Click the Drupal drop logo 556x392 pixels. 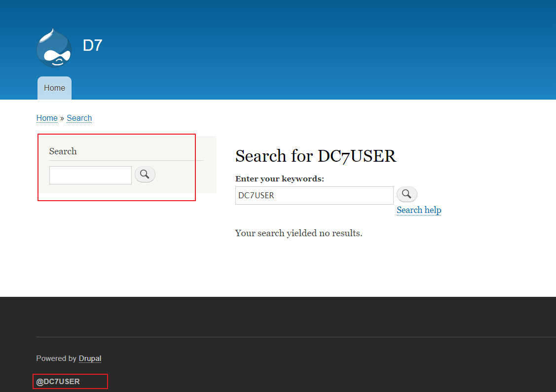(x=54, y=48)
